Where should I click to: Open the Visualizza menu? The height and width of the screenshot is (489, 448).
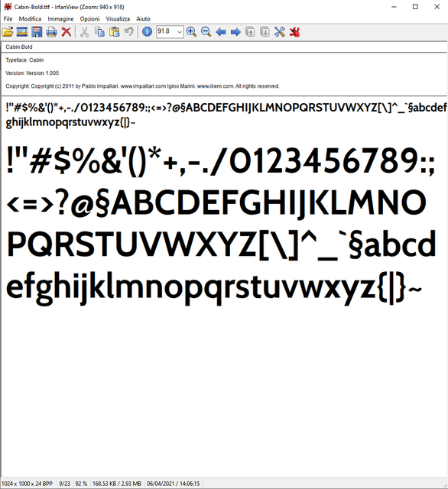point(118,18)
